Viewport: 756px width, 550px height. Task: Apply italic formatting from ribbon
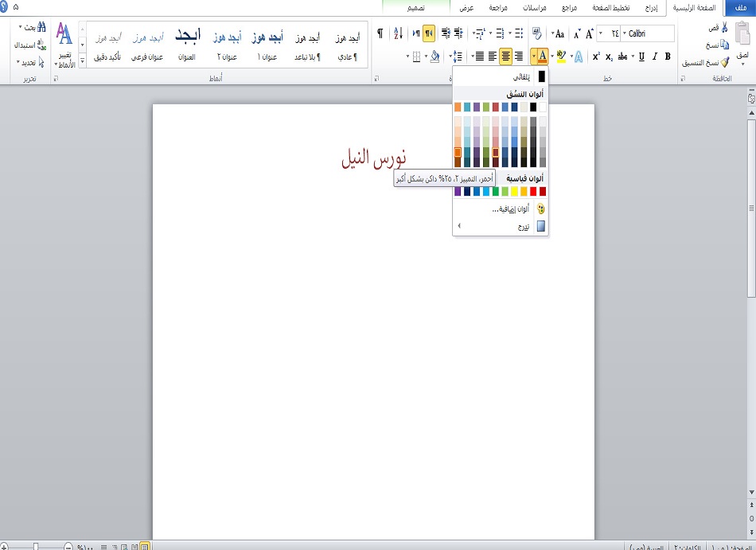[653, 57]
